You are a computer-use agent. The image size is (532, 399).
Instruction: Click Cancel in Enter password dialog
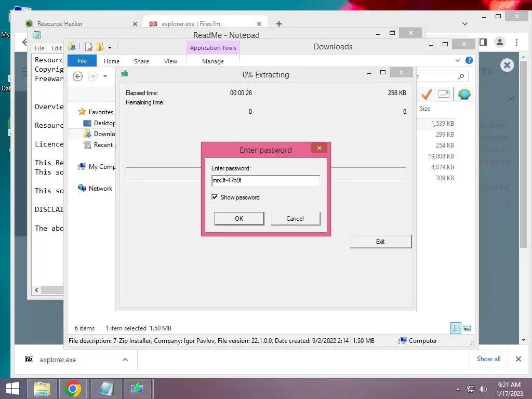(295, 219)
